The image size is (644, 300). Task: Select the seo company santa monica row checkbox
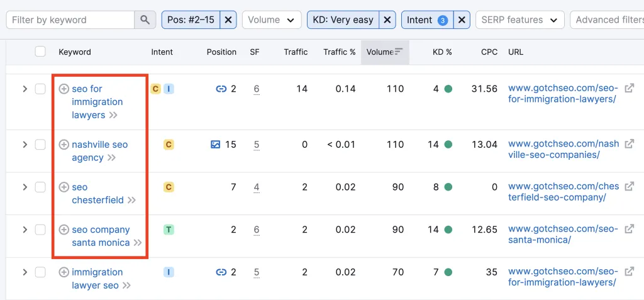[40, 230]
